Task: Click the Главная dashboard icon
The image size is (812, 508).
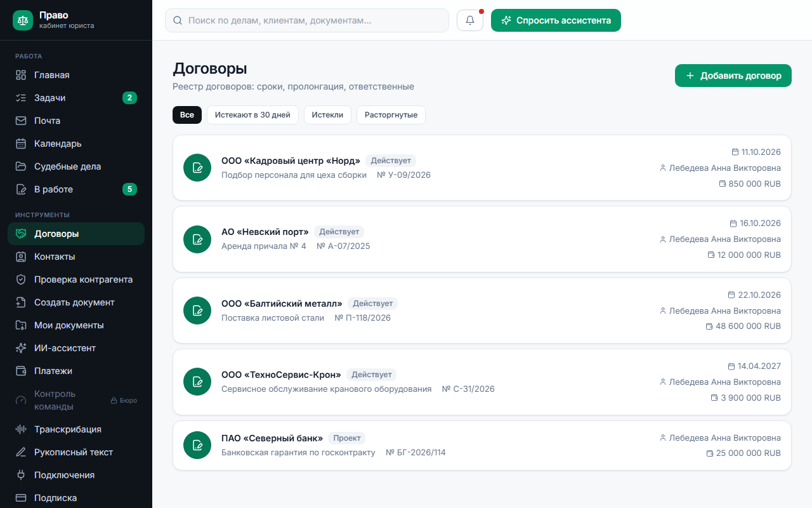Action: (x=21, y=75)
